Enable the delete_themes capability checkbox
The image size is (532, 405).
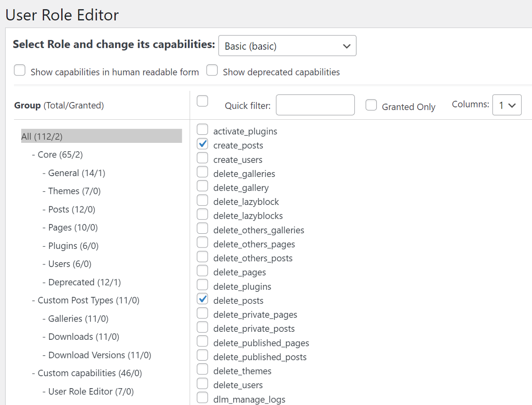coord(202,369)
